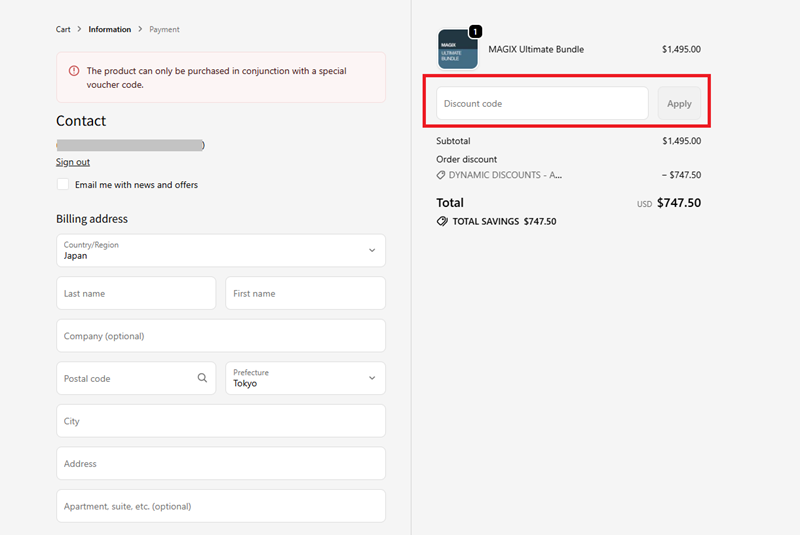The image size is (800, 535).
Task: Click the red error alert icon
Action: [74, 71]
